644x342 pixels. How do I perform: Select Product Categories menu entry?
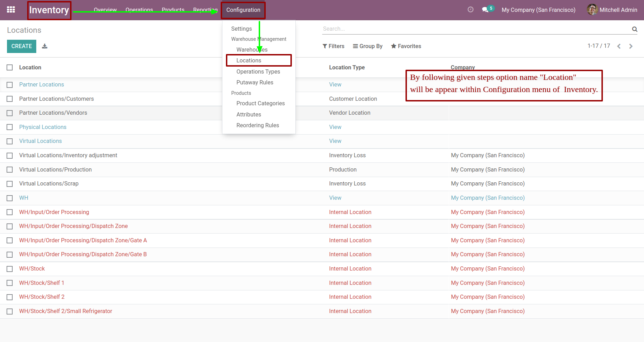coord(260,103)
